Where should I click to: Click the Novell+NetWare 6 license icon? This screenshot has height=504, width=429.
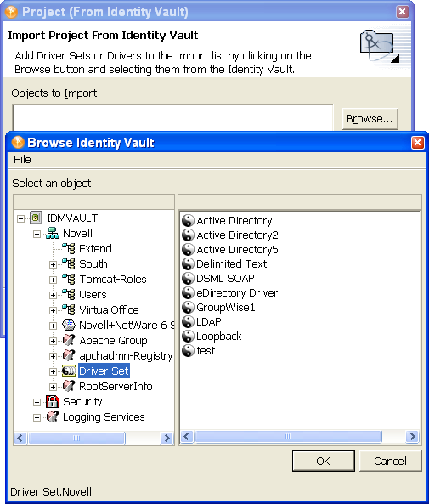pos(69,325)
